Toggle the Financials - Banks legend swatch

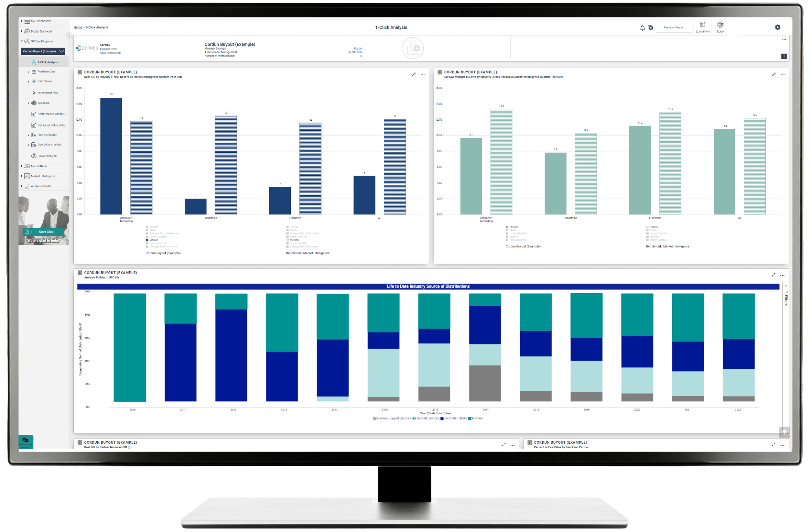point(442,419)
